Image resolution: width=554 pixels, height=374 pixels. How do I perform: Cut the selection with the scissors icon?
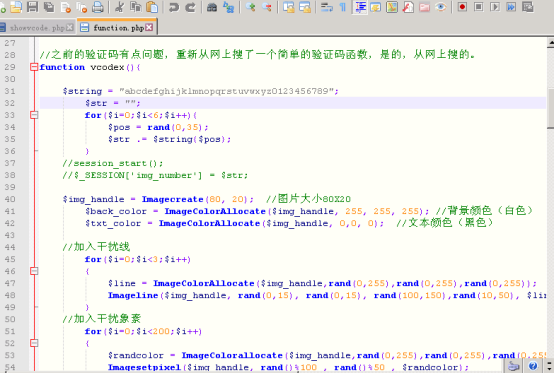click(119, 7)
